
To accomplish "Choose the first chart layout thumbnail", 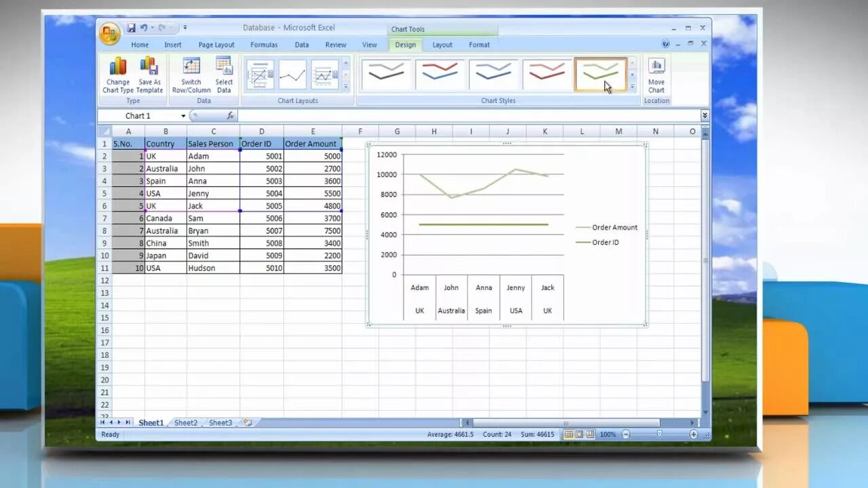I will (x=260, y=75).
